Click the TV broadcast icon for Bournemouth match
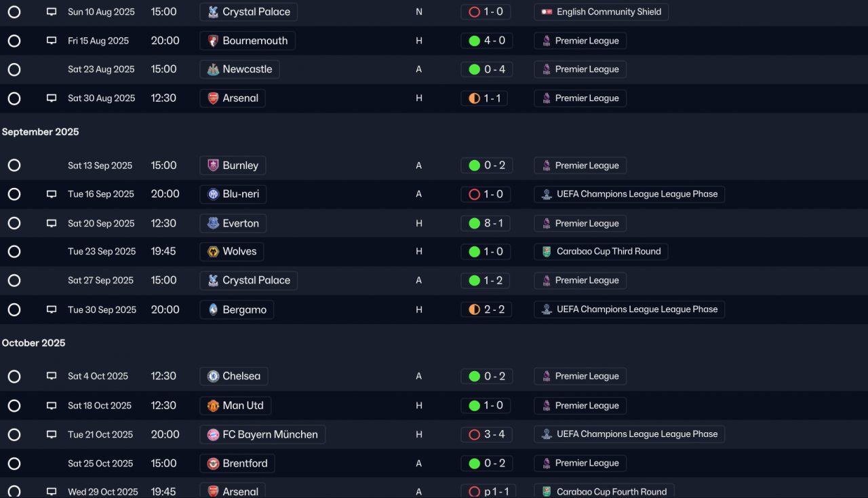This screenshot has width=868, height=498. pyautogui.click(x=52, y=41)
